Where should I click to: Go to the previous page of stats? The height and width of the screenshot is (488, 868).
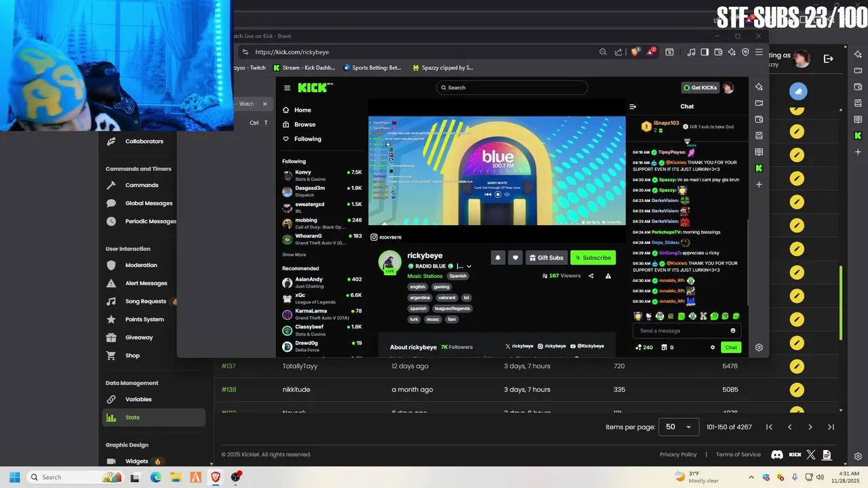789,427
